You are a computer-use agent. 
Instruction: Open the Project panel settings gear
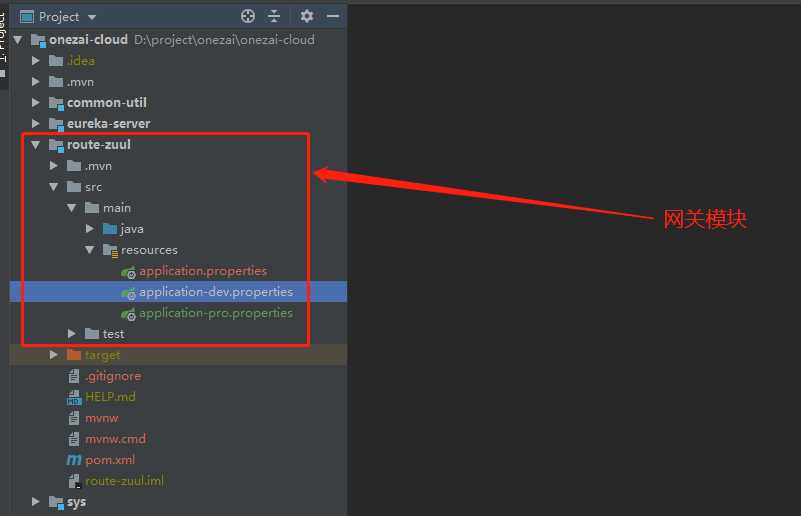click(307, 16)
